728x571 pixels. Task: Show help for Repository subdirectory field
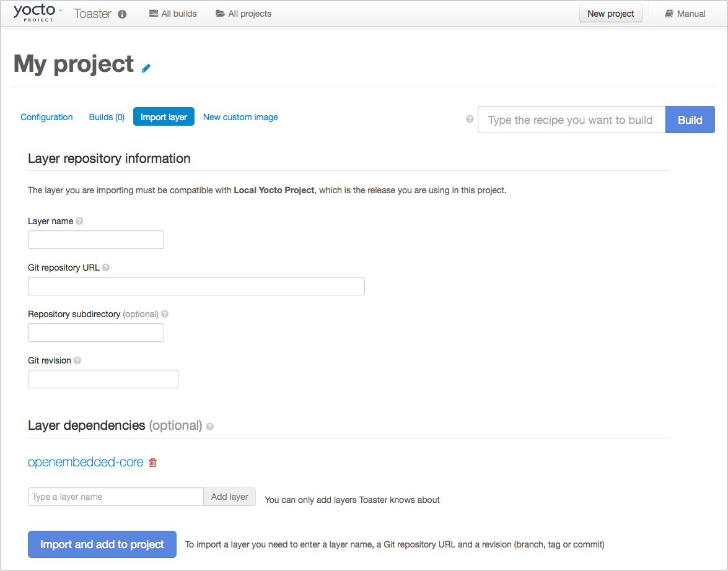click(x=165, y=314)
